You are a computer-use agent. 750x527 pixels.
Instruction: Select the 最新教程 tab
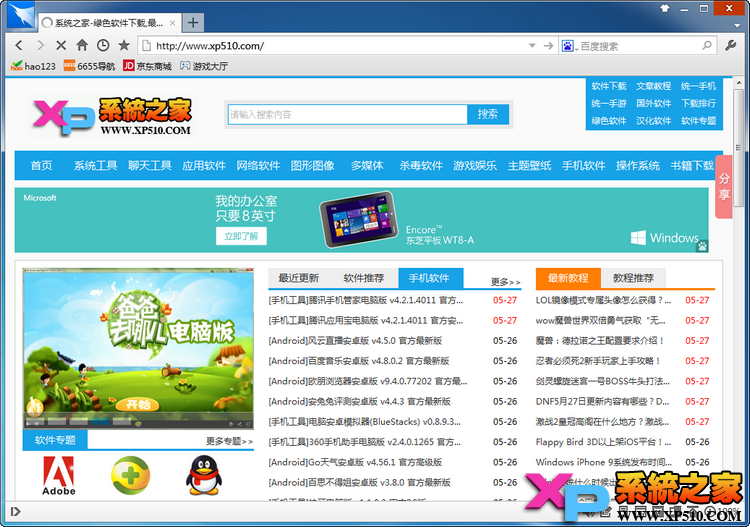(x=568, y=278)
